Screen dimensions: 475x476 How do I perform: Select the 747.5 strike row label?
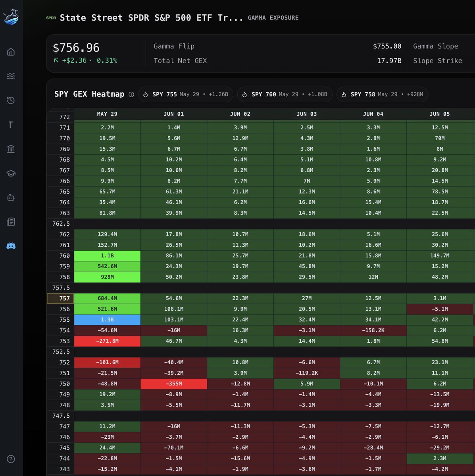[61, 416]
